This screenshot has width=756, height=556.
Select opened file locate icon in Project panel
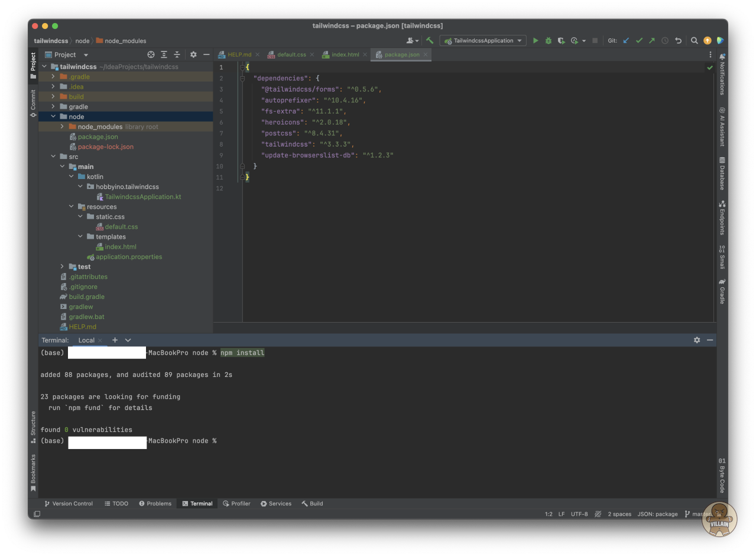(151, 54)
